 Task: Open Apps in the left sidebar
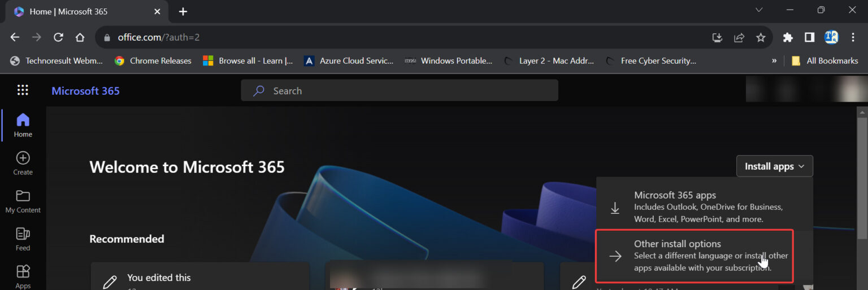[x=23, y=276]
